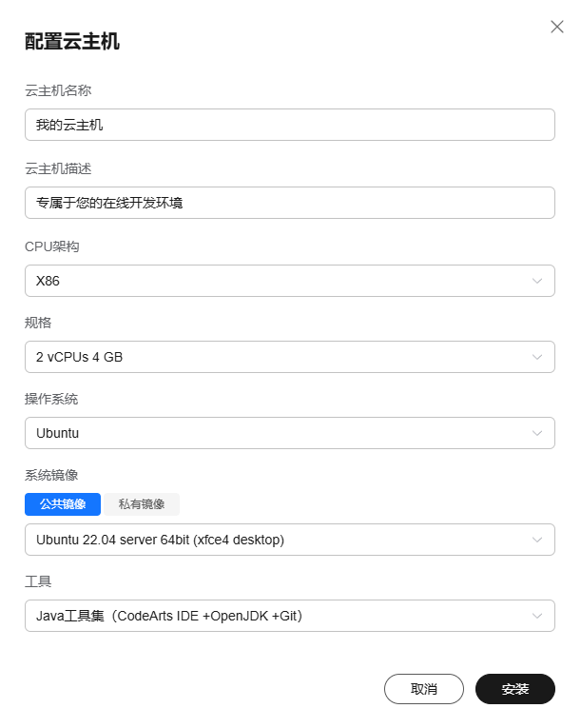This screenshot has width=581, height=728.
Task: Click the 工具 field label
Action: (x=38, y=580)
